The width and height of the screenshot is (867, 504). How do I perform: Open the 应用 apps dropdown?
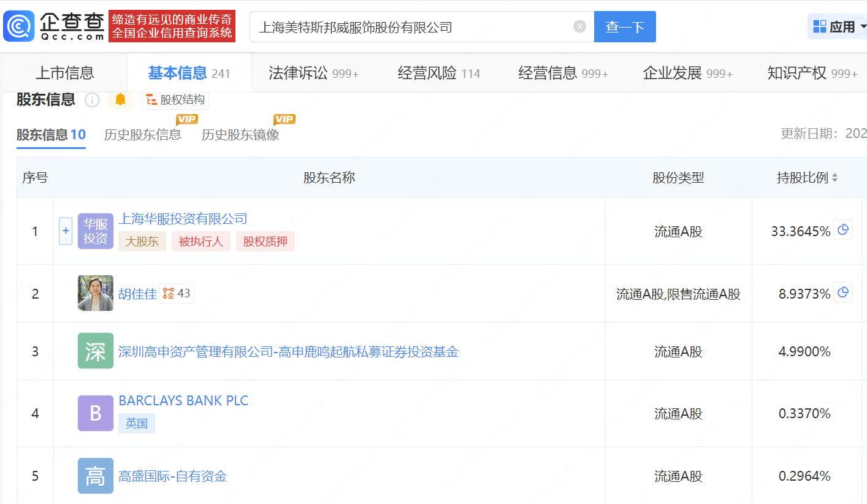coord(838,26)
